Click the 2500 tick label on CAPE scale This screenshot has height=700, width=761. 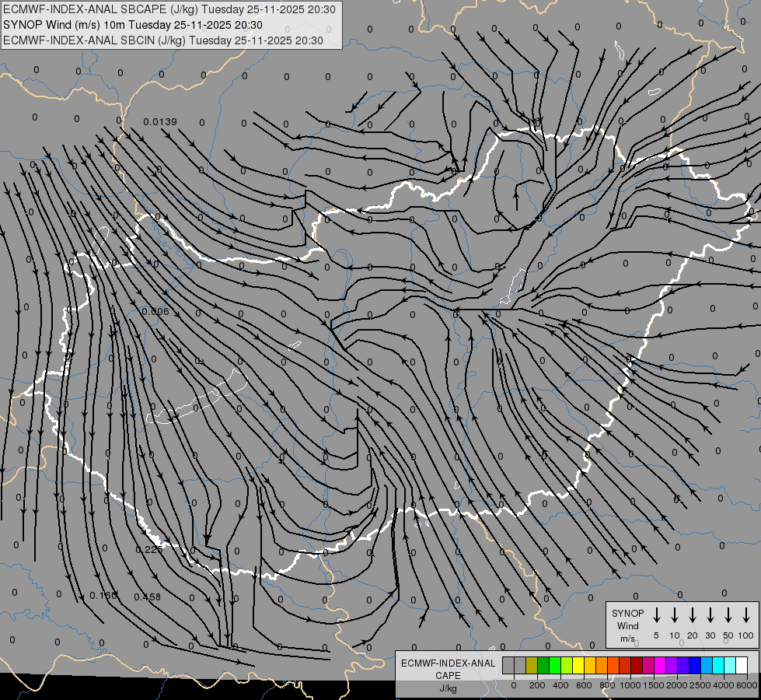(700, 685)
